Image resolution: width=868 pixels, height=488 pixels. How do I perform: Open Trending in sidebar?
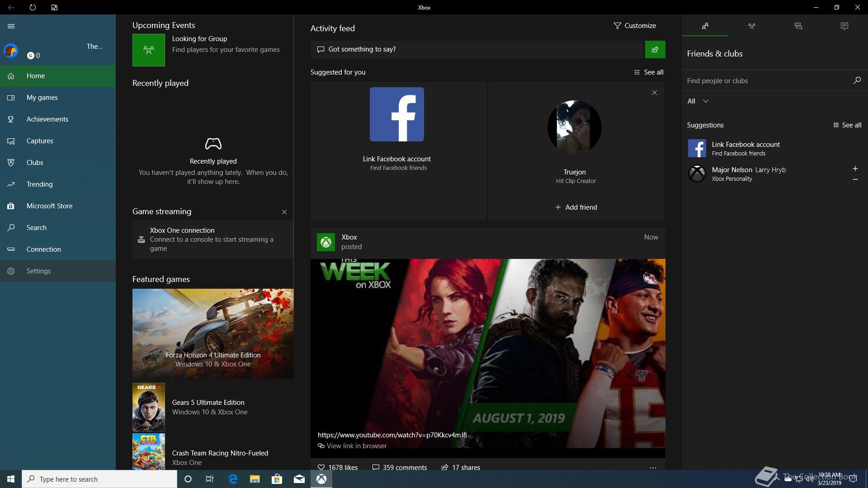click(58, 184)
